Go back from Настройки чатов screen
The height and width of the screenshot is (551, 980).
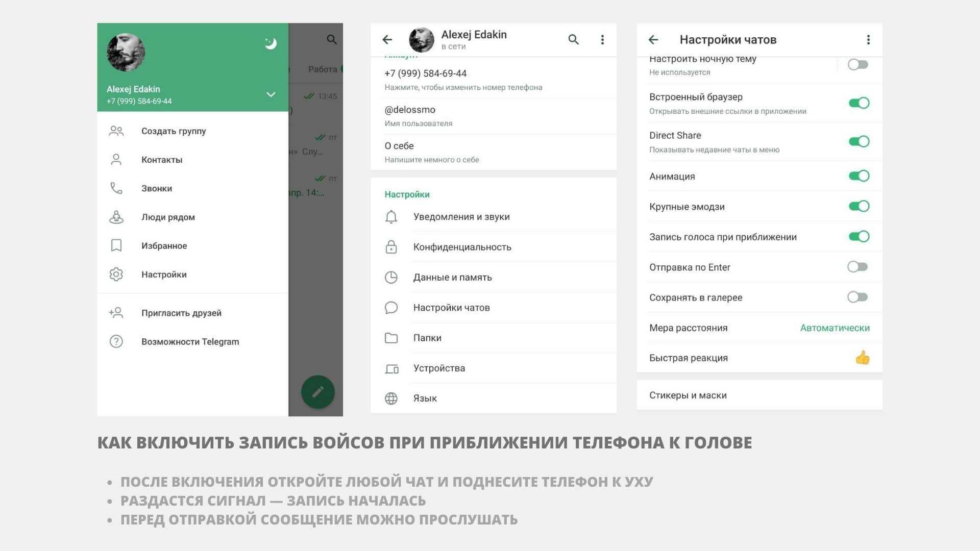coord(653,39)
